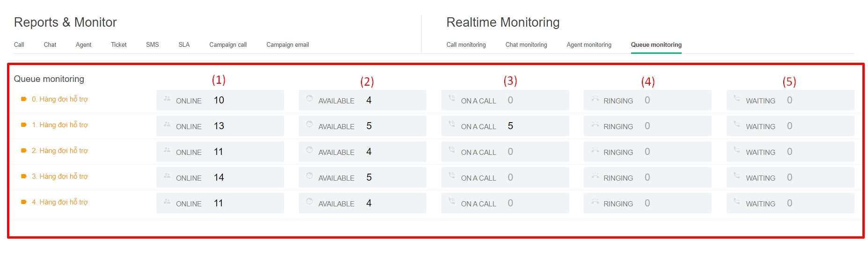Click the On A Call phone icon for queue 1
The width and height of the screenshot is (868, 270).
(x=451, y=124)
